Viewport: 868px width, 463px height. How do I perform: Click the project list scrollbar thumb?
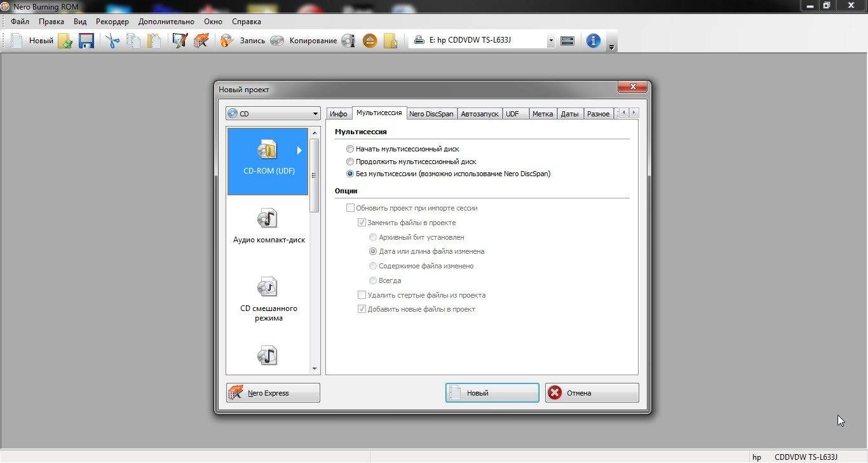pos(315,175)
